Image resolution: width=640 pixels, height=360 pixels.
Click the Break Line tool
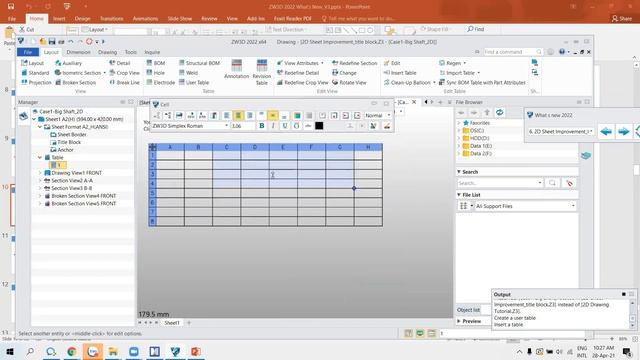pyautogui.click(x=124, y=82)
